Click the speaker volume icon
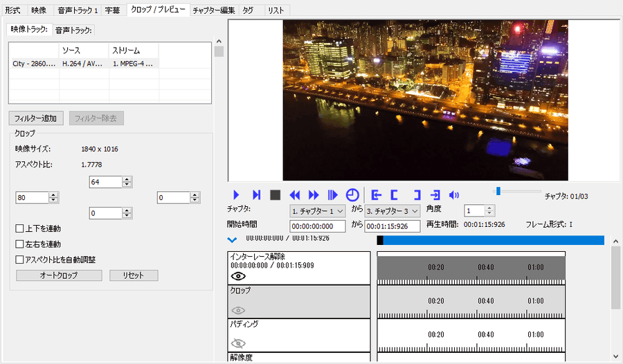Screen dimensions: 623x364 (x=453, y=194)
